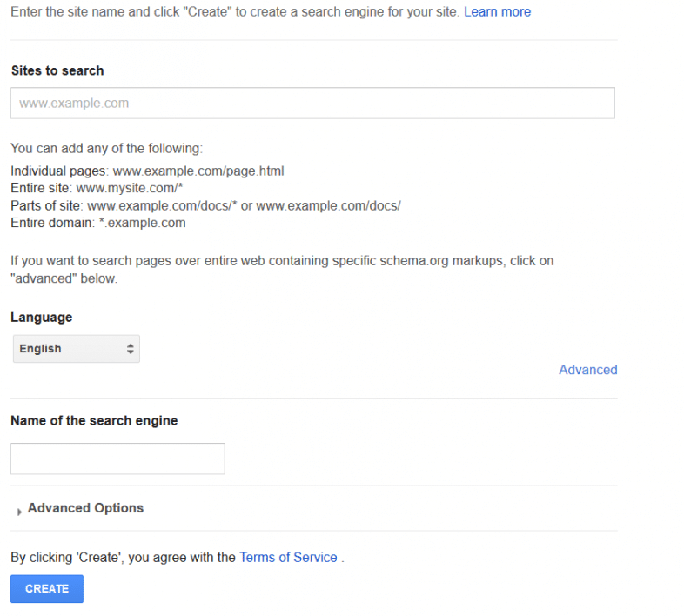
Task: Click the "Sites to search" heading
Action: [x=57, y=70]
